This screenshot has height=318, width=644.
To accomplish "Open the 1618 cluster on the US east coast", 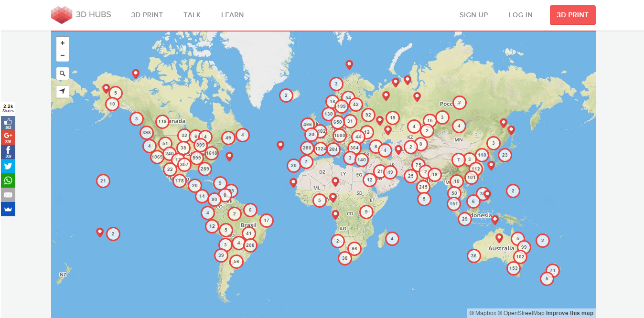I will [211, 153].
